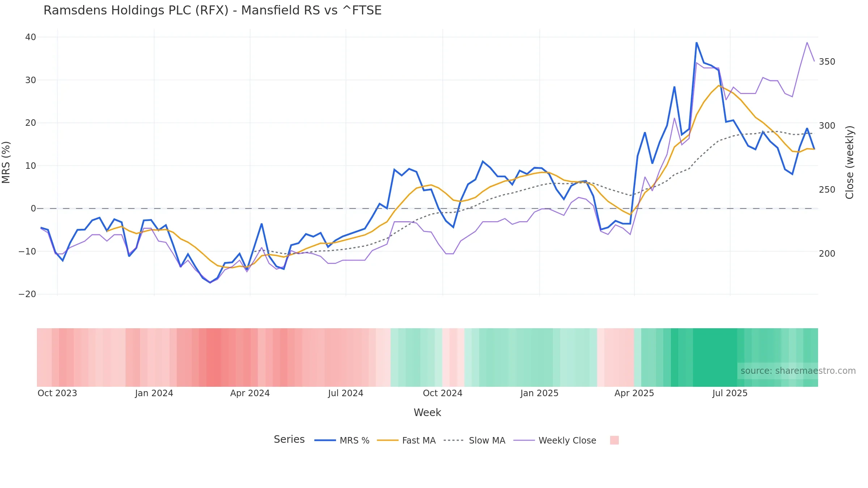The height and width of the screenshot is (488, 868).
Task: Click the 'Jul 2024' axis label
Action: click(x=346, y=393)
